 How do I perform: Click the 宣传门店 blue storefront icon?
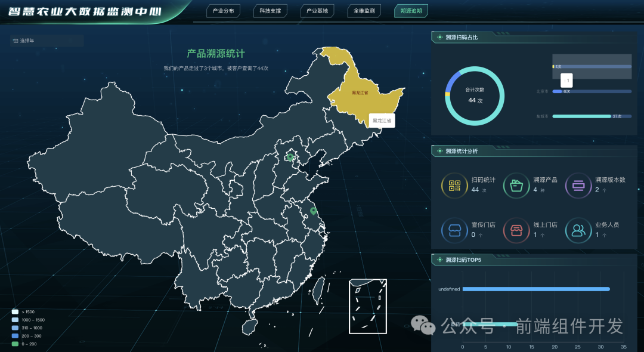[454, 230]
